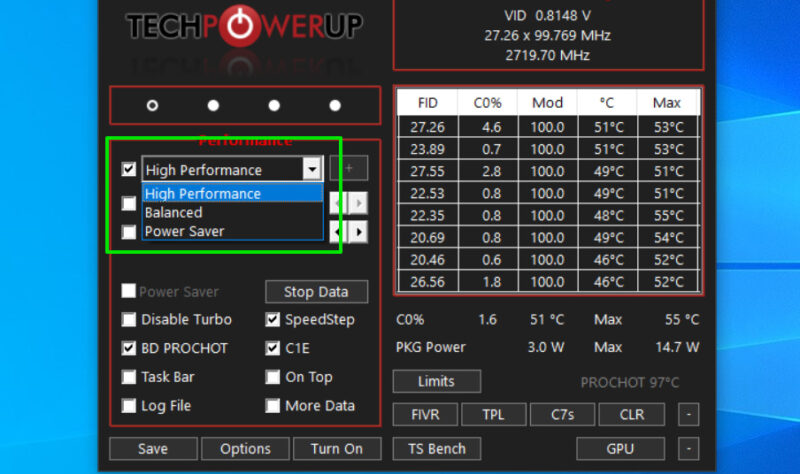Viewport: 800px width, 474px height.
Task: Select the 54°C Max cell
Action: pyautogui.click(x=668, y=238)
